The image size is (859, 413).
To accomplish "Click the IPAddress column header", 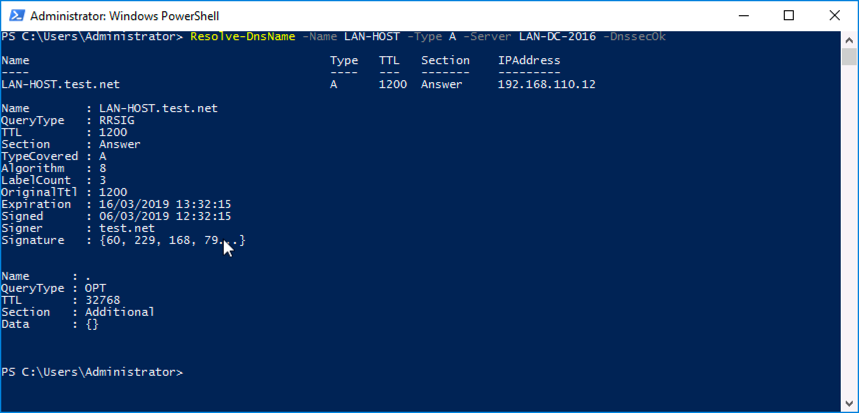I will 529,60.
